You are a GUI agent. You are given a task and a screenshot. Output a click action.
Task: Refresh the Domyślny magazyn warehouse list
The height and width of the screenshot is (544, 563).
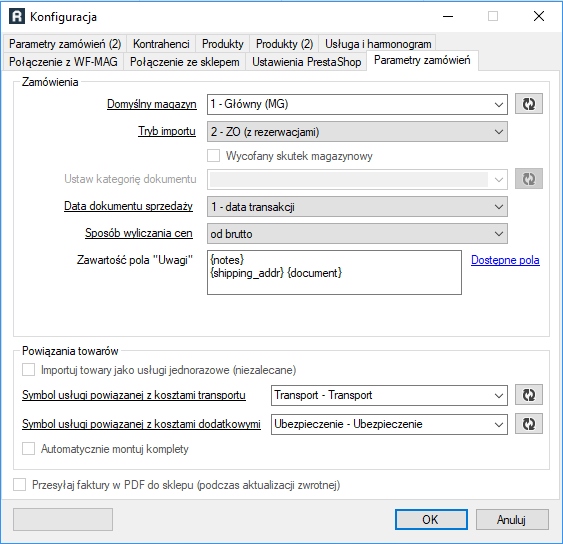click(529, 104)
